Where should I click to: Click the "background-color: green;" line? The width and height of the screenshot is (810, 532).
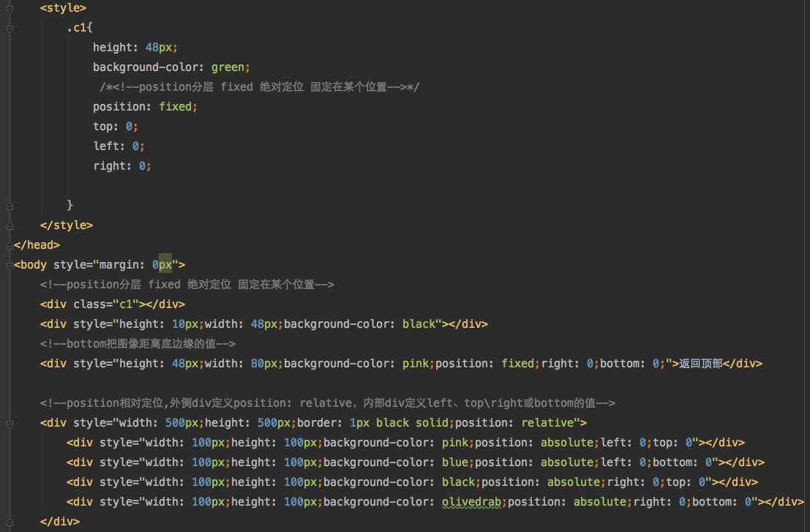[x=171, y=67]
